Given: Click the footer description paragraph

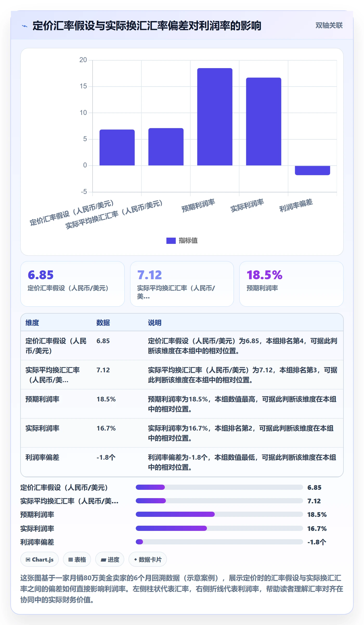Looking at the screenshot, I should 182,589.
